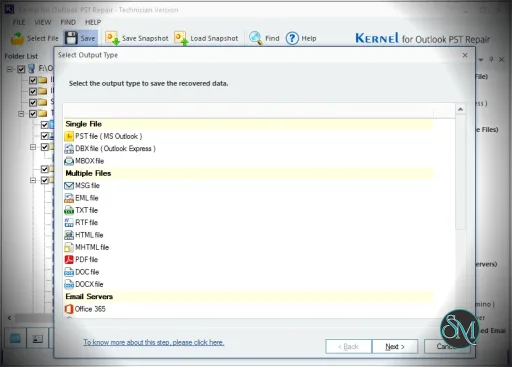Image resolution: width=512 pixels, height=367 pixels.
Task: Toggle the first subfolder checkbox under T folder
Action: 44,125
